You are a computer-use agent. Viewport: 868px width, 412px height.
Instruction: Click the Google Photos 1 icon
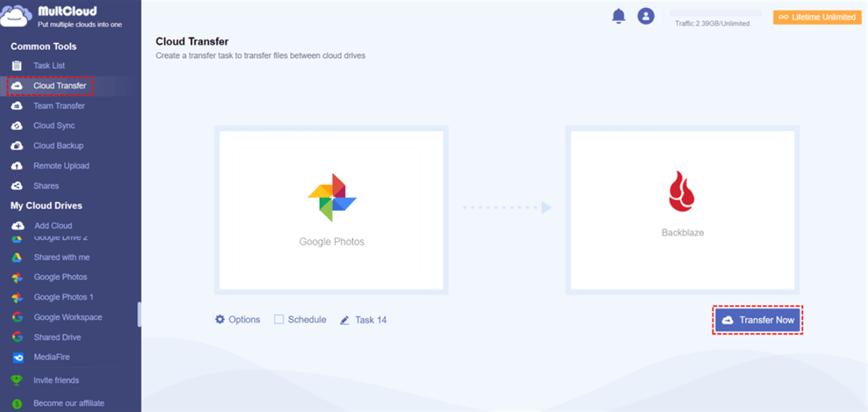point(18,298)
